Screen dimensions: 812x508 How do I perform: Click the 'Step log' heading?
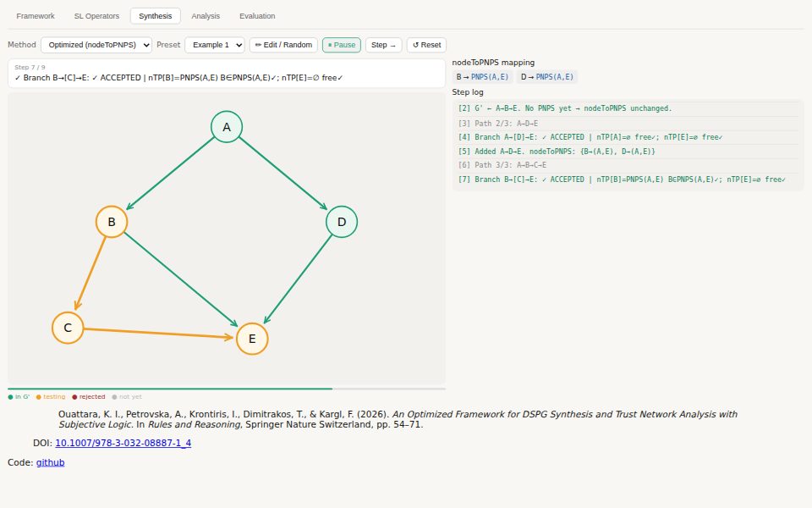[x=468, y=91]
